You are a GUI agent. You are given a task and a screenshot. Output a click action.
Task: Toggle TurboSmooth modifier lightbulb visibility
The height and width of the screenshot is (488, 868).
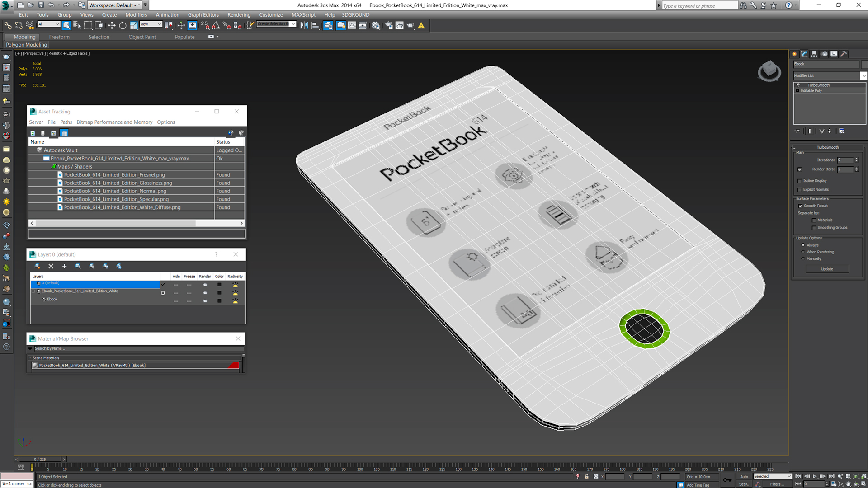(798, 85)
